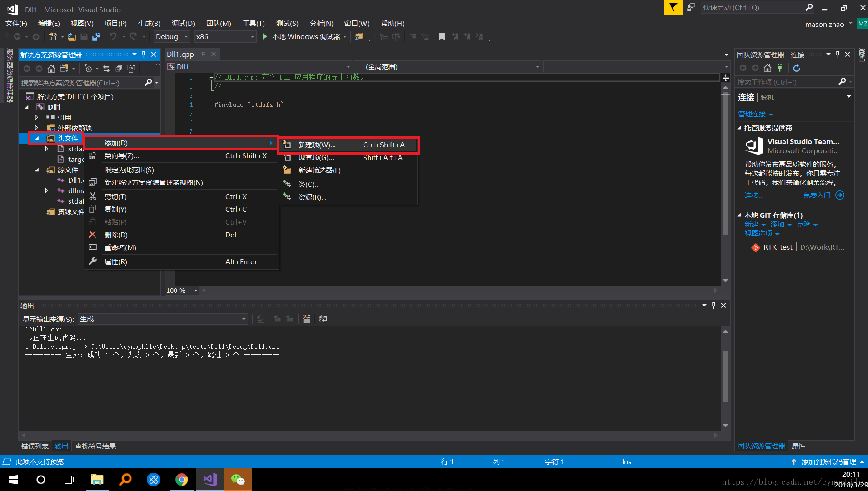Click 添加到源代码管理 in the status bar
868x491 pixels.
[x=828, y=461]
